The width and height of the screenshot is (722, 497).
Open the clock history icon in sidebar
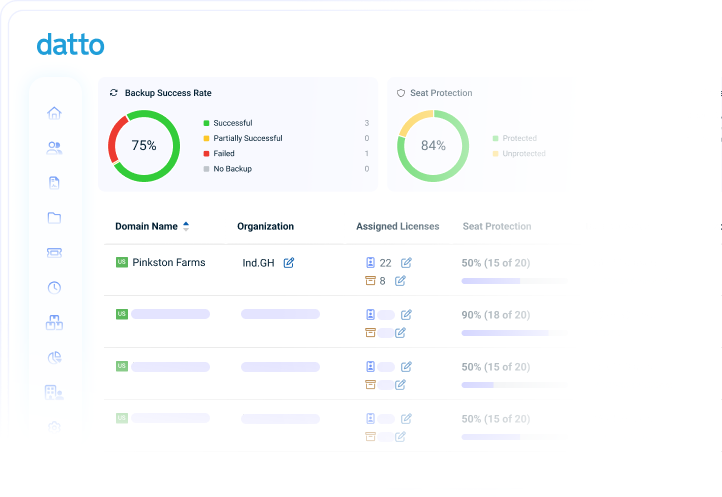[54, 287]
